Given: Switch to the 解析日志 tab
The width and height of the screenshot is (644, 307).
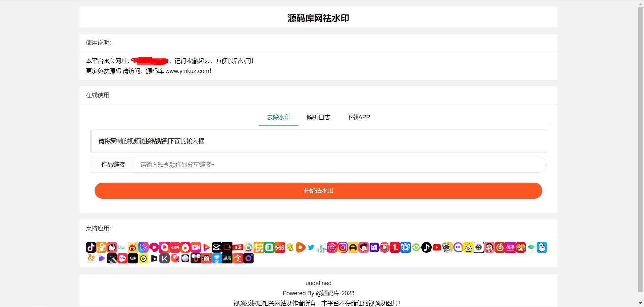Looking at the screenshot, I should pyautogui.click(x=318, y=117).
